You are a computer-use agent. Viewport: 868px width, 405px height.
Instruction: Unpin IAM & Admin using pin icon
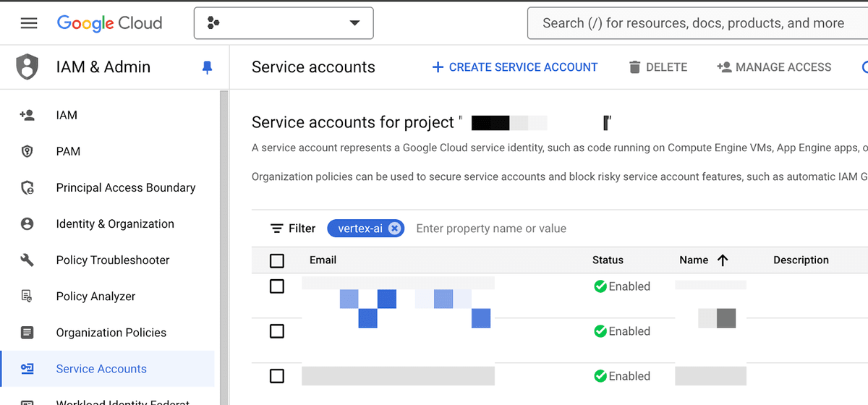(208, 67)
